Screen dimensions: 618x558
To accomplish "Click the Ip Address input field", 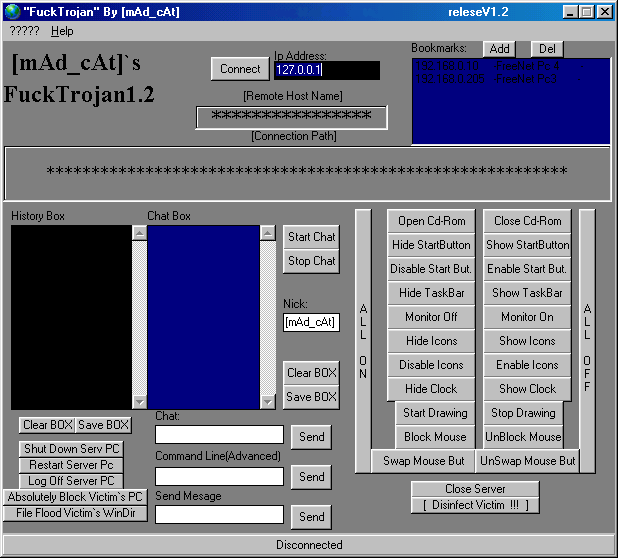I will tap(326, 70).
